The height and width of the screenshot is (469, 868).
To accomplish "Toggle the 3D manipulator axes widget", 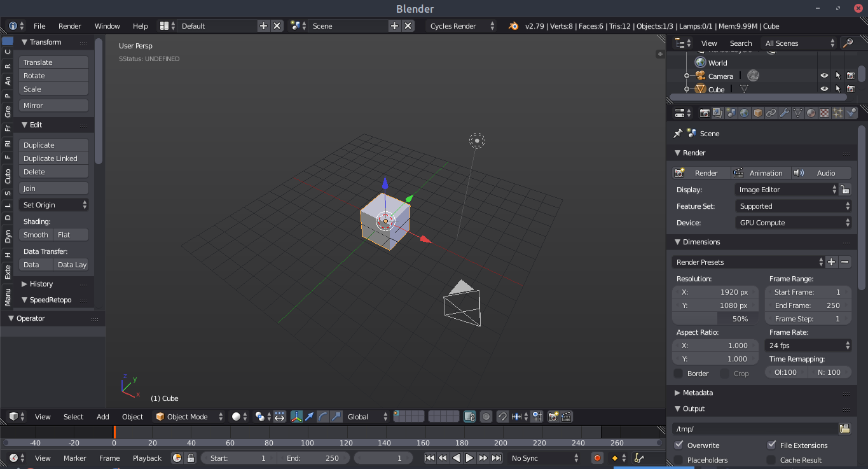I will coord(296,417).
